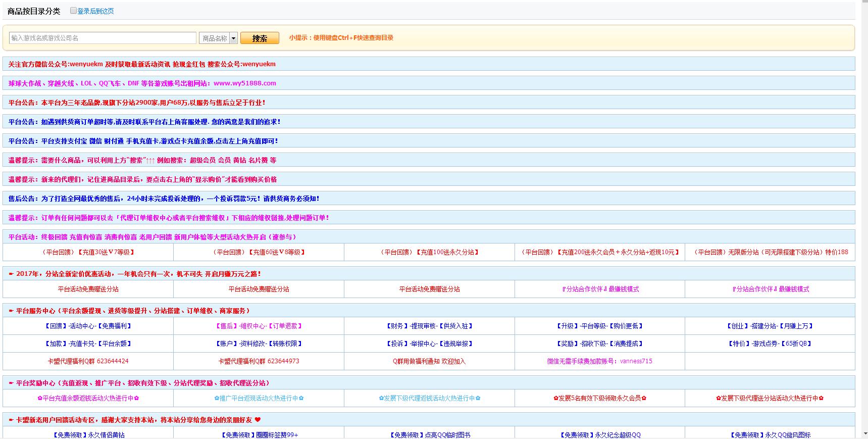868x439 pixels.
Task: Click the 搜索 button
Action: (x=260, y=38)
